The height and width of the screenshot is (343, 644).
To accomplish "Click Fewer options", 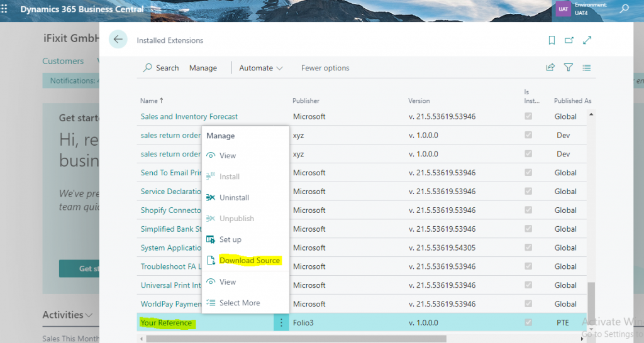I will (325, 68).
